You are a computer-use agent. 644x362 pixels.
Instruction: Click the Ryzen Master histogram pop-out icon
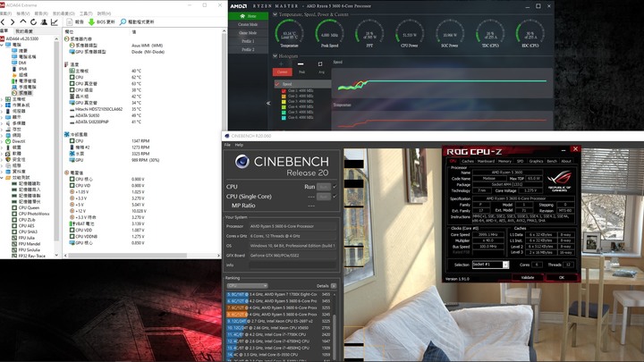click(320, 64)
